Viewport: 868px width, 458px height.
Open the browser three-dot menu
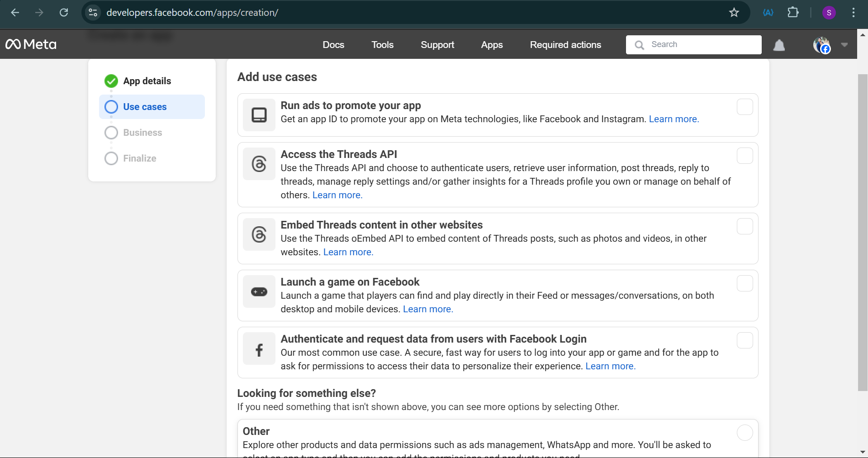[x=854, y=12]
